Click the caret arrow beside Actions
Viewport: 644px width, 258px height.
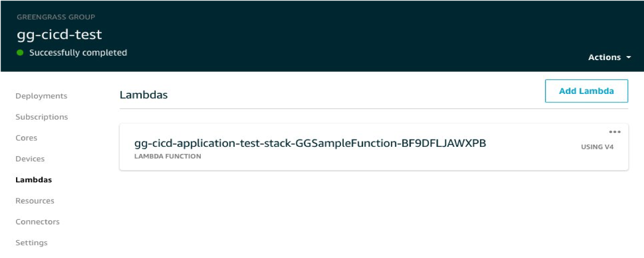(628, 58)
